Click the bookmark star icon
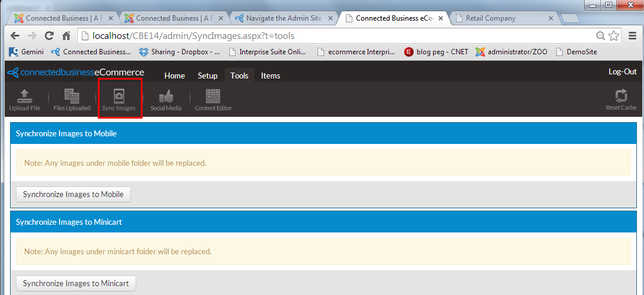 click(x=613, y=36)
